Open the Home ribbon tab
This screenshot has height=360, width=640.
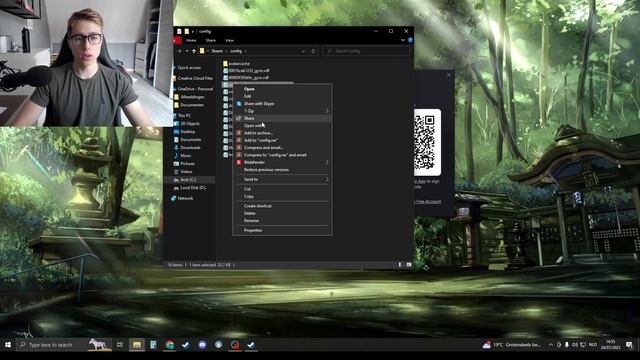click(191, 40)
